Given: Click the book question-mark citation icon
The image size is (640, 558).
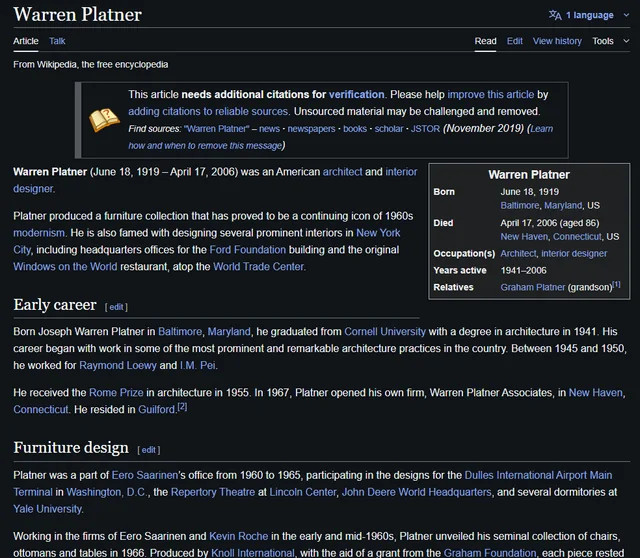Looking at the screenshot, I should pyautogui.click(x=104, y=120).
